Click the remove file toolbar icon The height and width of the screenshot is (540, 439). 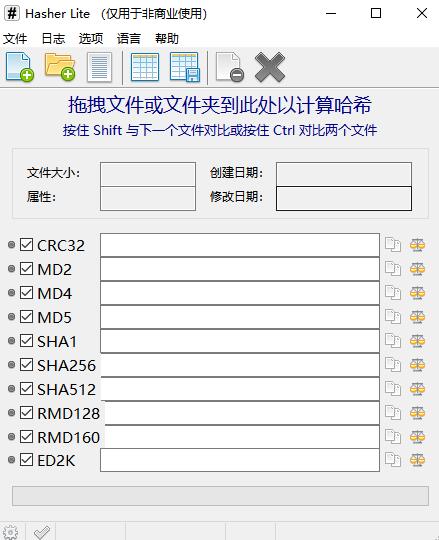(230, 67)
